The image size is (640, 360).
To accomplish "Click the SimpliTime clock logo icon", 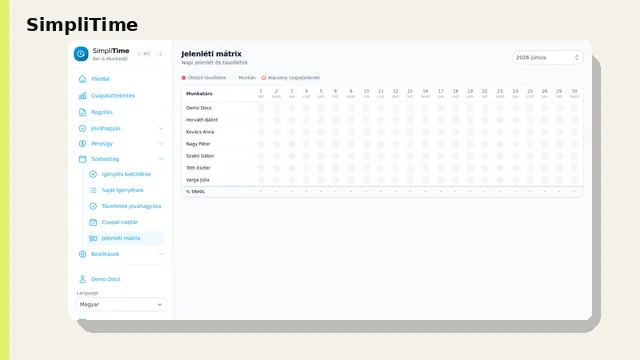I will [x=81, y=54].
